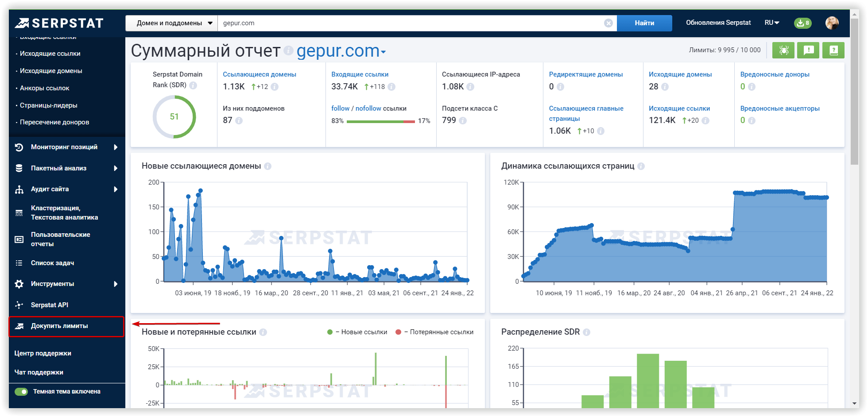This screenshot has width=868, height=417.
Task: Click the green spider crawler icon
Action: pyautogui.click(x=783, y=50)
